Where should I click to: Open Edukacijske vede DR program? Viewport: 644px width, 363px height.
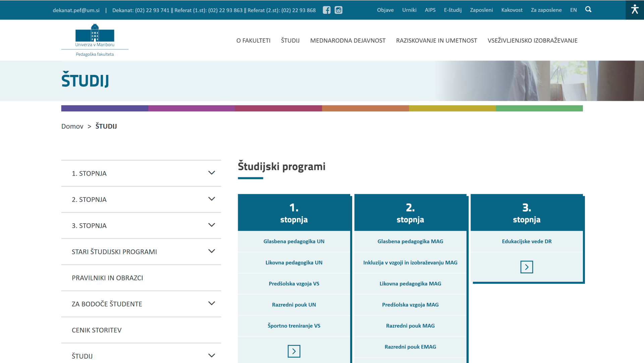pos(527,241)
